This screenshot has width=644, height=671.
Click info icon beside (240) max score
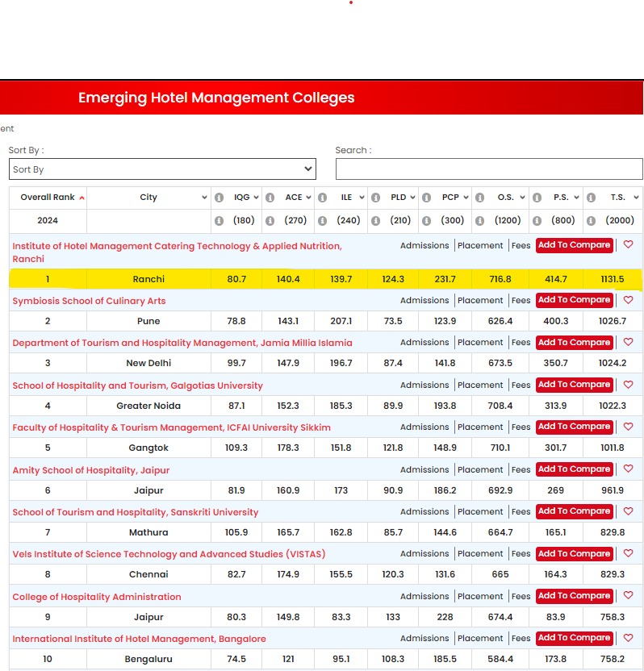[x=323, y=220]
